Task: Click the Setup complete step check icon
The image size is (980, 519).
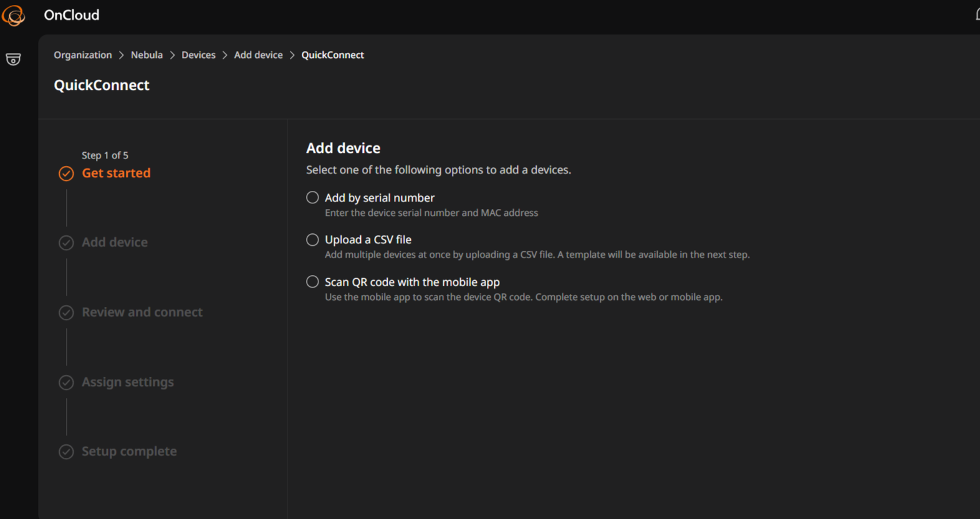Action: pyautogui.click(x=66, y=452)
